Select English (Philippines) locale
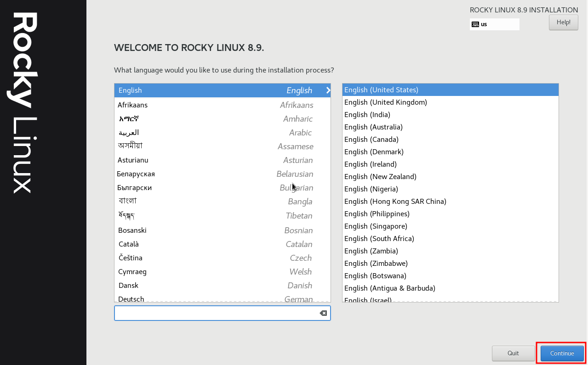This screenshot has width=588, height=365. click(x=451, y=213)
